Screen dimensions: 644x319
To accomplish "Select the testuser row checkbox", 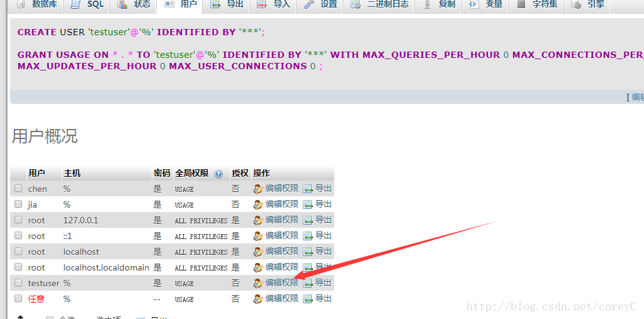I will [x=18, y=283].
